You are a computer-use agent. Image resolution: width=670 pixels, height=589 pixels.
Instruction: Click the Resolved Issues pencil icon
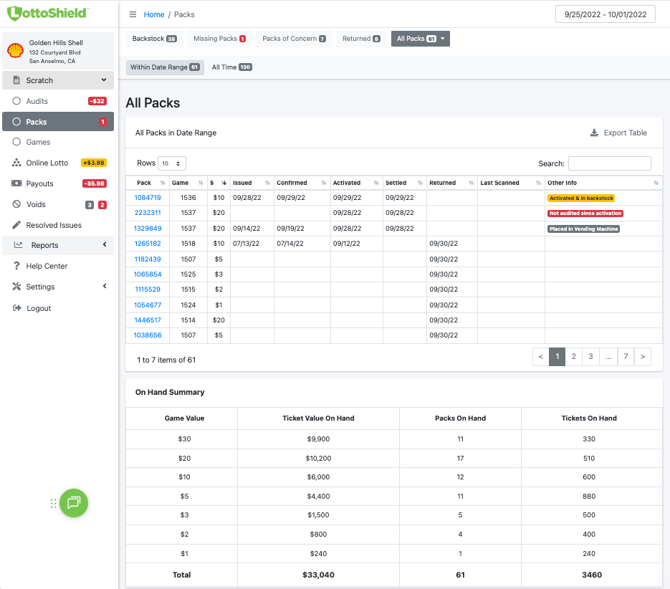(x=17, y=225)
